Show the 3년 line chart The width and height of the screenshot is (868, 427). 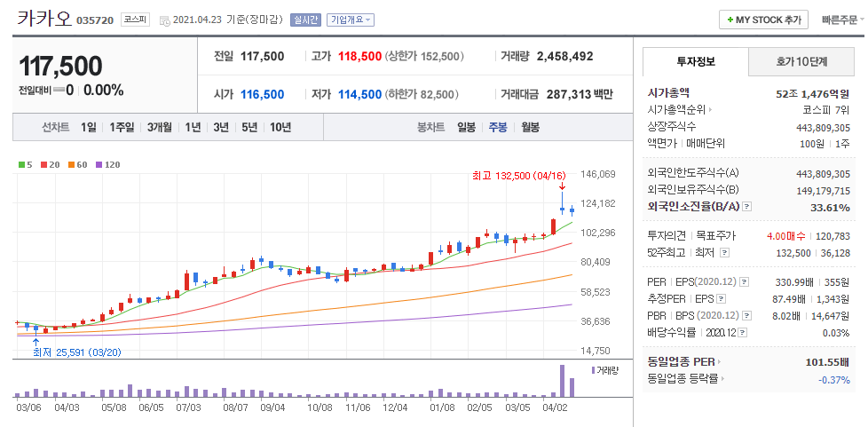221,127
